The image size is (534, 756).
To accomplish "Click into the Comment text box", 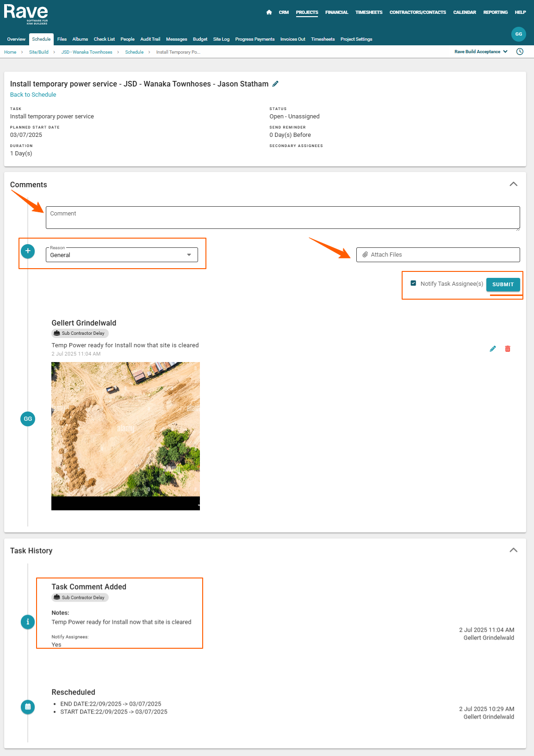I will (x=283, y=218).
